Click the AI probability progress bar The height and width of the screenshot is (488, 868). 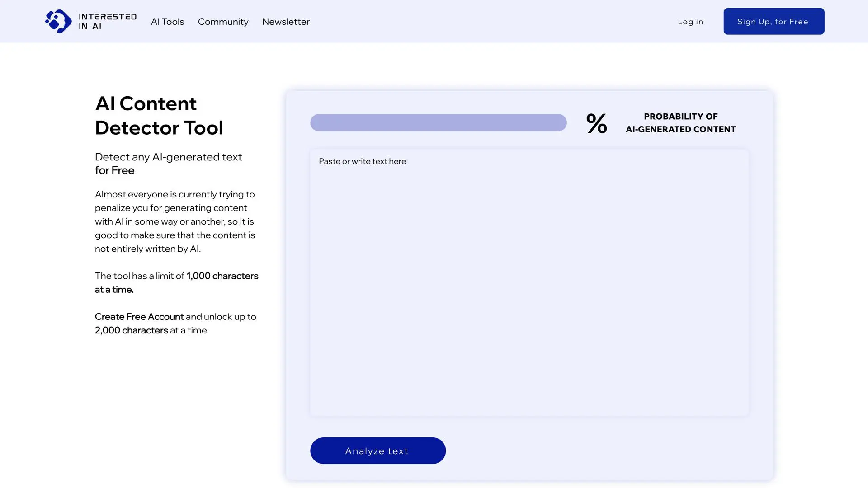(x=438, y=122)
